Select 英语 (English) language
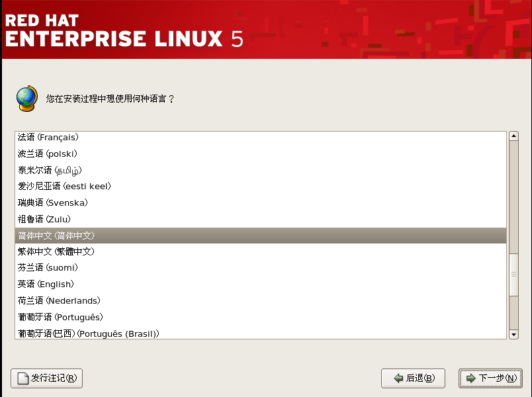Image resolution: width=532 pixels, height=397 pixels. tap(261, 284)
